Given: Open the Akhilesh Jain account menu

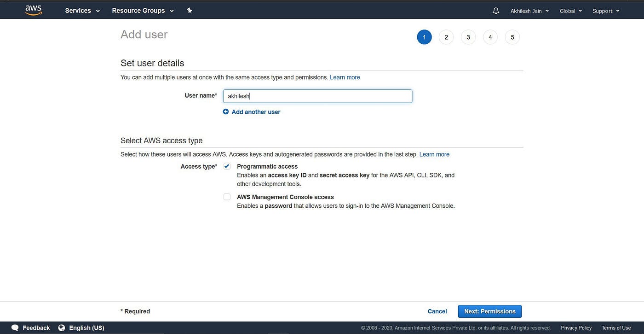Looking at the screenshot, I should 529,11.
